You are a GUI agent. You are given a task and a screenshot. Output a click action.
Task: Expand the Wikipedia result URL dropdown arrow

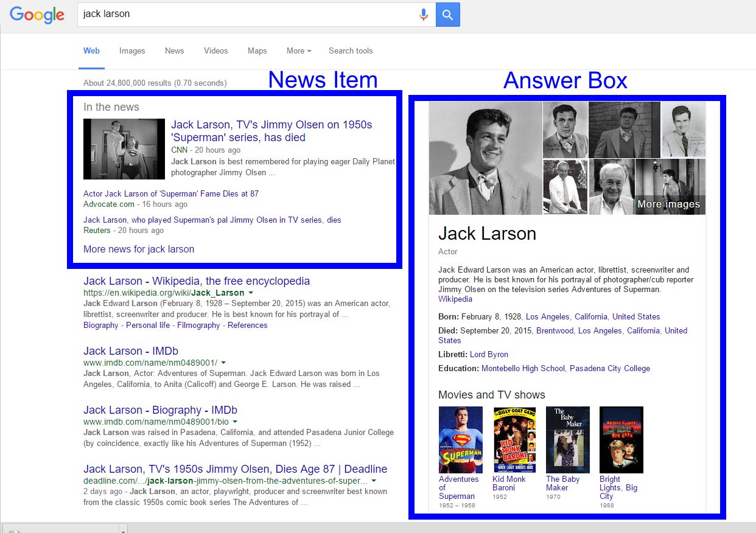pos(251,293)
